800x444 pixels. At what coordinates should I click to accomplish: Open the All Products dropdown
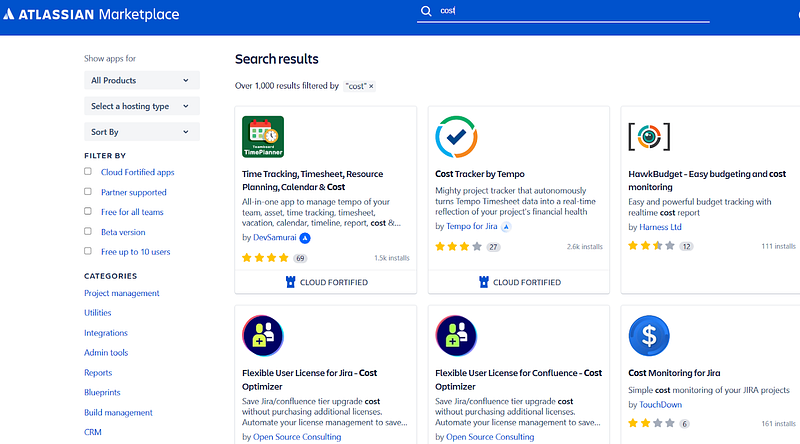pos(141,80)
